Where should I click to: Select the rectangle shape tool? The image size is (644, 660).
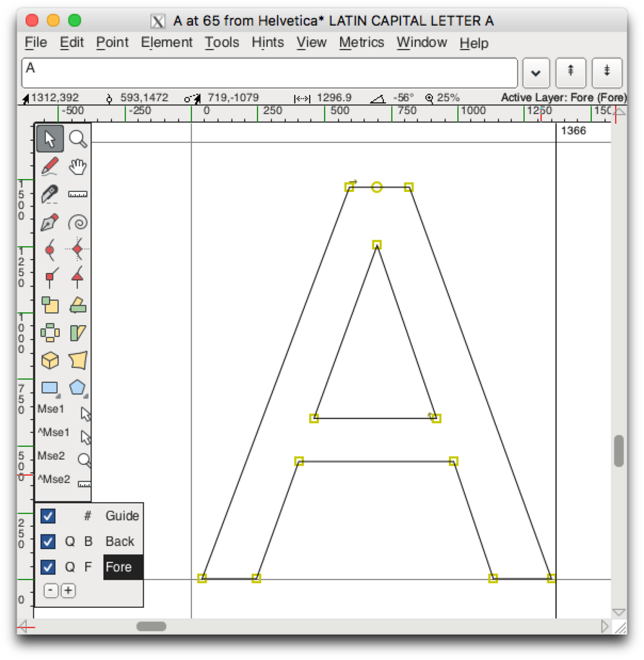pyautogui.click(x=50, y=388)
